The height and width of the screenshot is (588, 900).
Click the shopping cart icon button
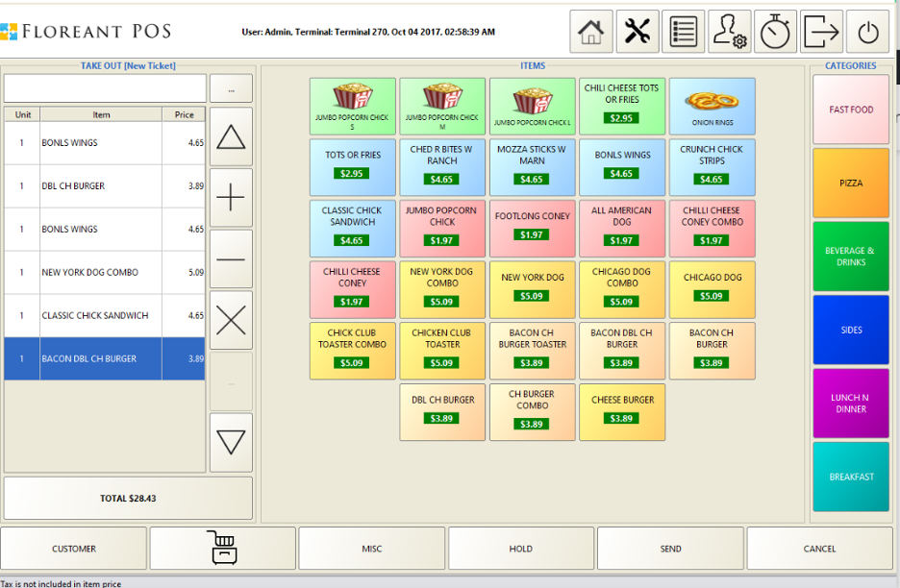pos(222,548)
